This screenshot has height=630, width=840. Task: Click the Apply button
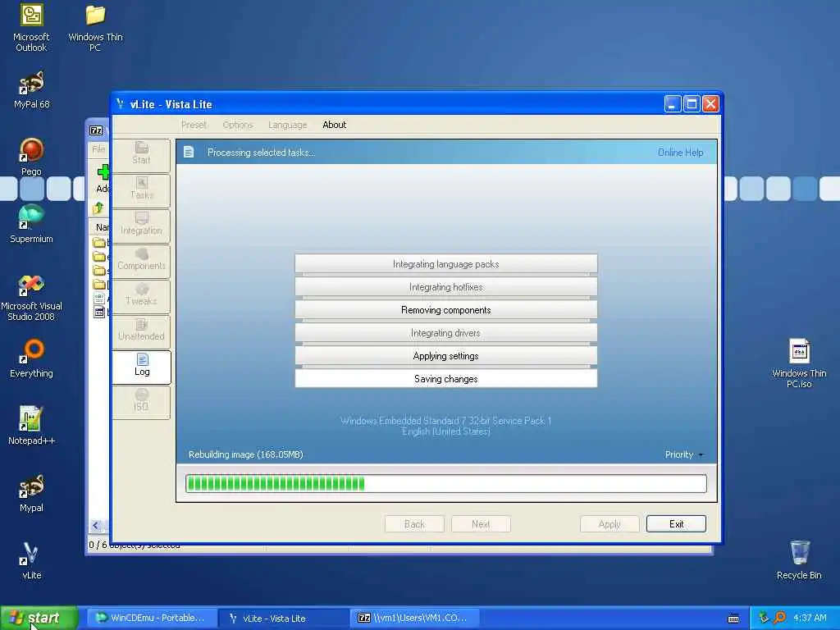[x=609, y=524]
